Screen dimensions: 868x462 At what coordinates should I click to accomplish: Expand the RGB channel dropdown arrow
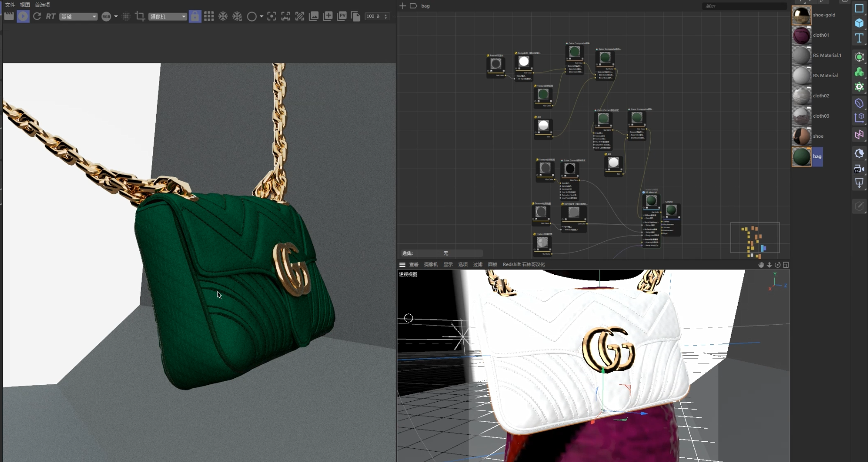(x=116, y=16)
